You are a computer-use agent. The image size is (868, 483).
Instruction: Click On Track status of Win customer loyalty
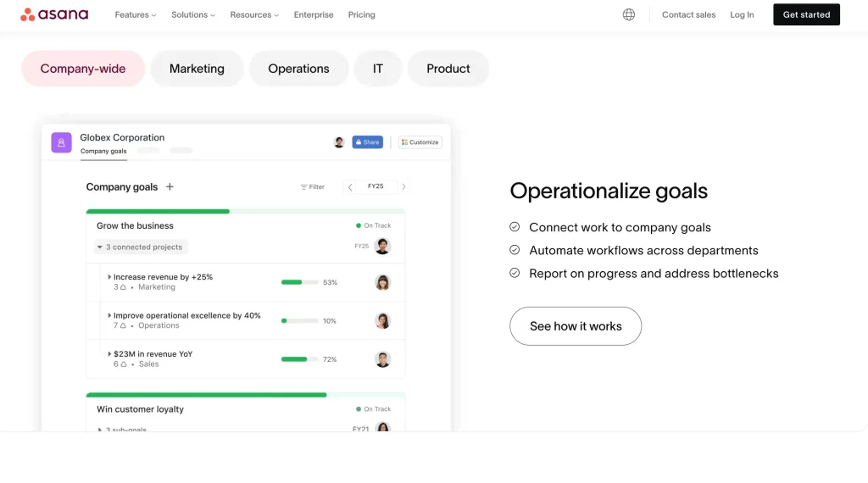[373, 409]
